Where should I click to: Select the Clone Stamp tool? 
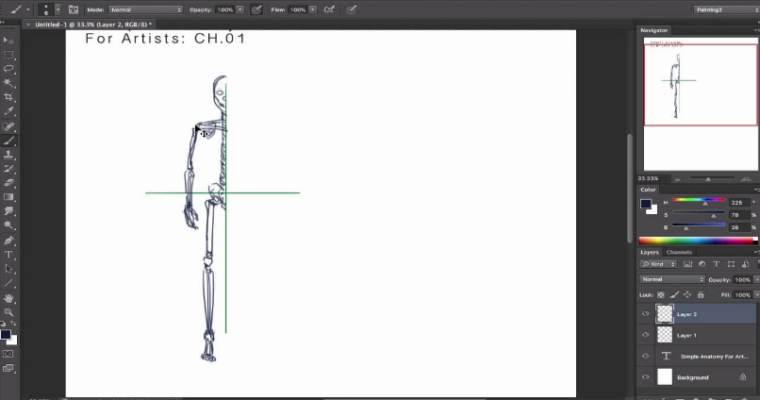click(8, 155)
